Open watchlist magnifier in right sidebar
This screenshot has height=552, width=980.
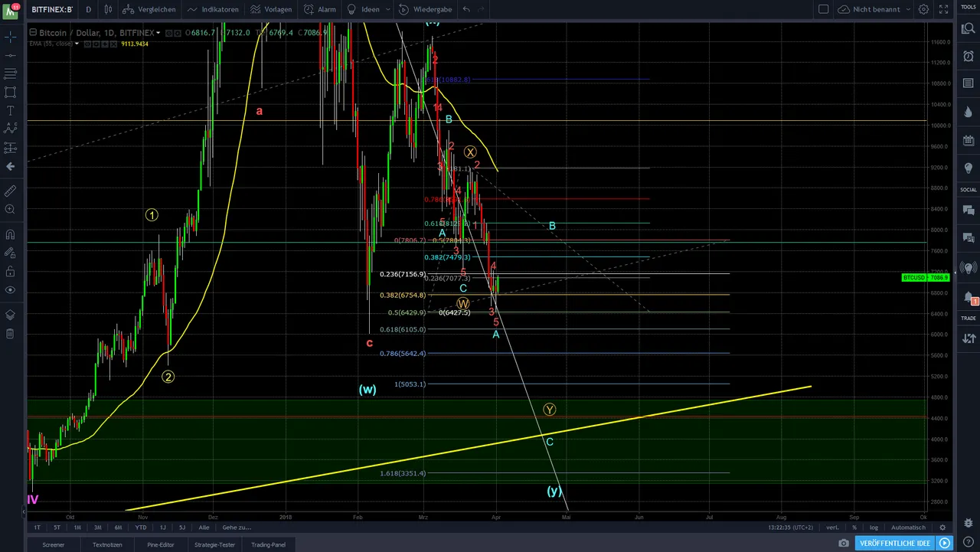pyautogui.click(x=969, y=28)
